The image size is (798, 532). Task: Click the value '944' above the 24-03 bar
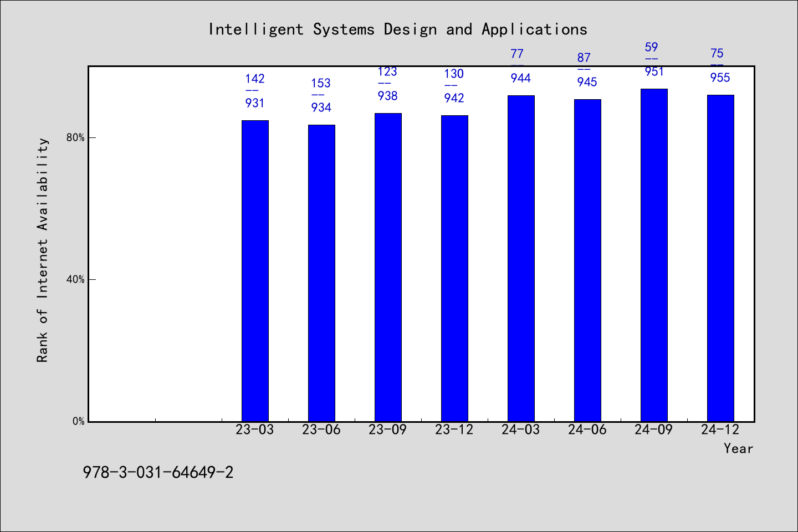521,78
